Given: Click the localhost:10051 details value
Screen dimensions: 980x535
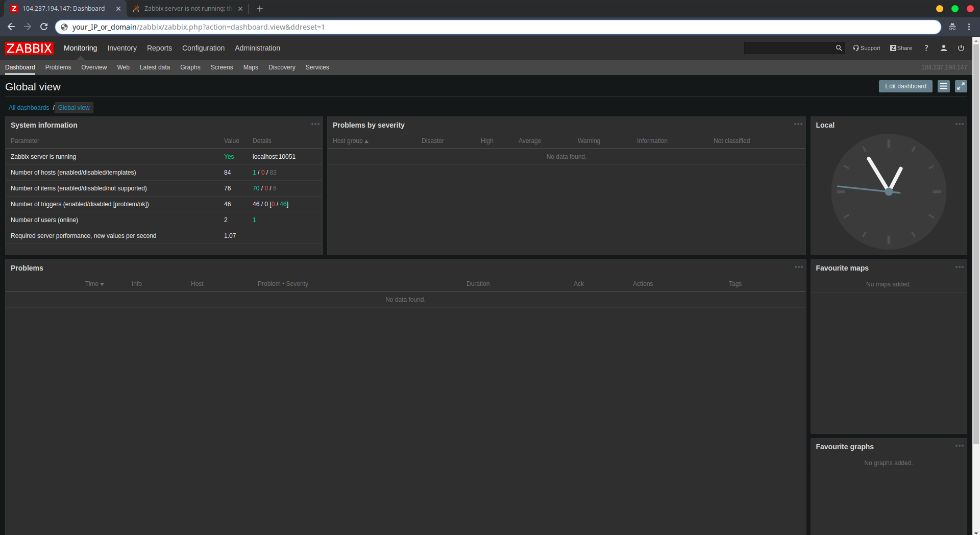Looking at the screenshot, I should (274, 157).
